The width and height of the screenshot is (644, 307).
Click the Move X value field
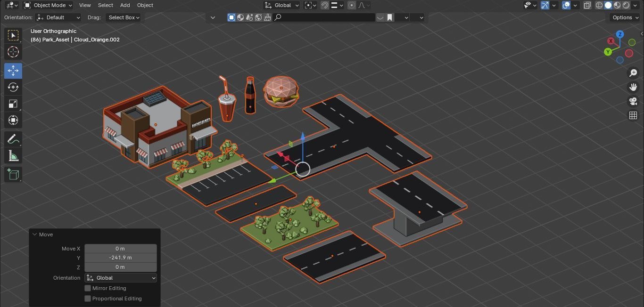121,249
